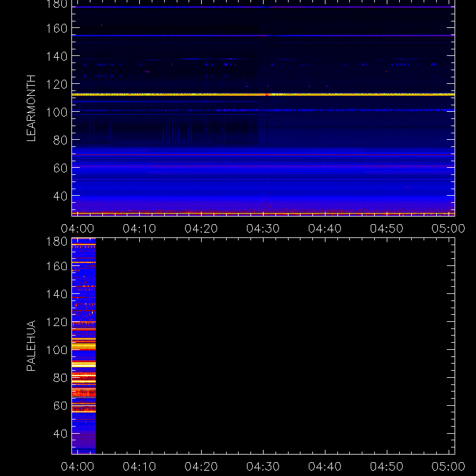
Task: Click the 04:30 time label under the Learmonth plot
Action: click(263, 228)
